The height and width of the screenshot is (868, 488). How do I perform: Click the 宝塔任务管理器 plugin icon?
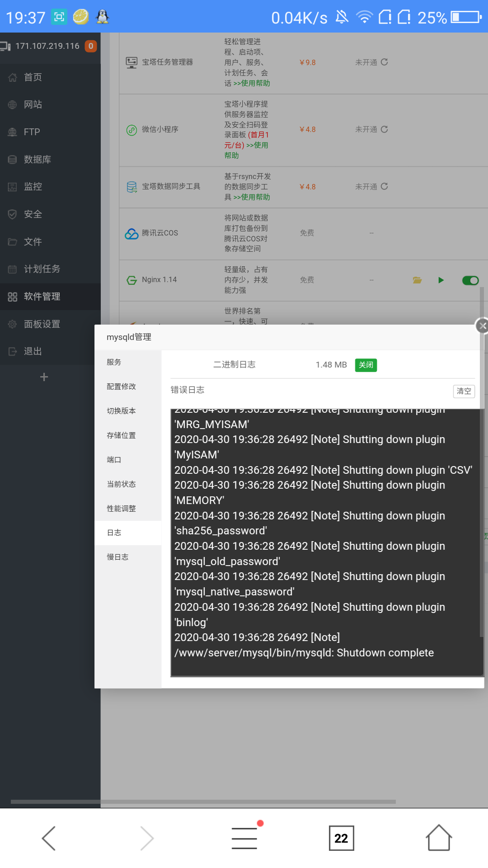pos(131,62)
